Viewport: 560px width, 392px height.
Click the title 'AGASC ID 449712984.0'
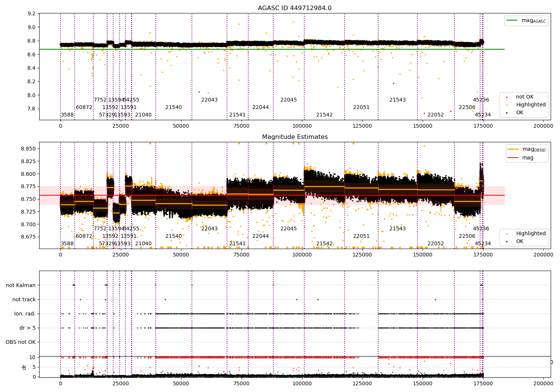[x=295, y=8]
